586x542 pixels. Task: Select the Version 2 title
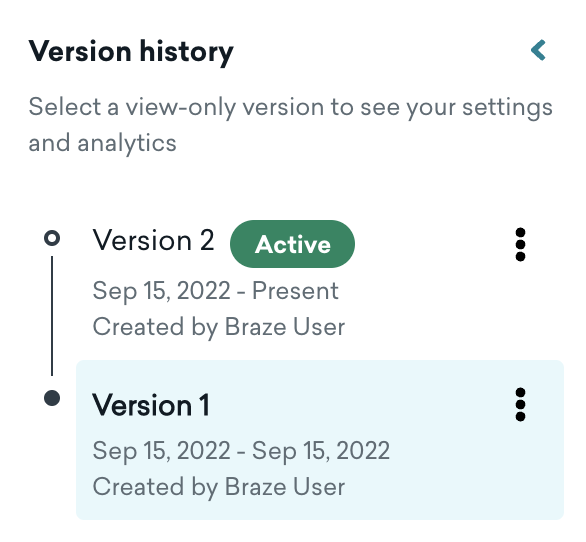point(153,240)
